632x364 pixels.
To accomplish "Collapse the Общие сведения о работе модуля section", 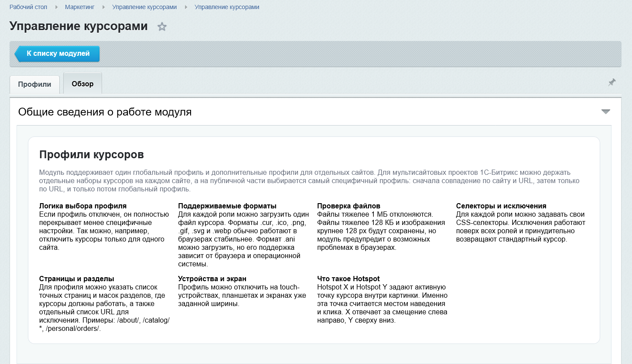I will pyautogui.click(x=605, y=112).
